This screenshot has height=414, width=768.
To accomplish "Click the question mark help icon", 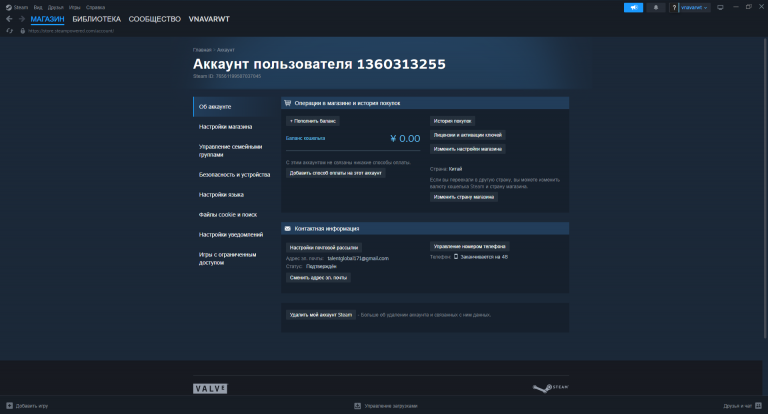I will click(x=674, y=7).
